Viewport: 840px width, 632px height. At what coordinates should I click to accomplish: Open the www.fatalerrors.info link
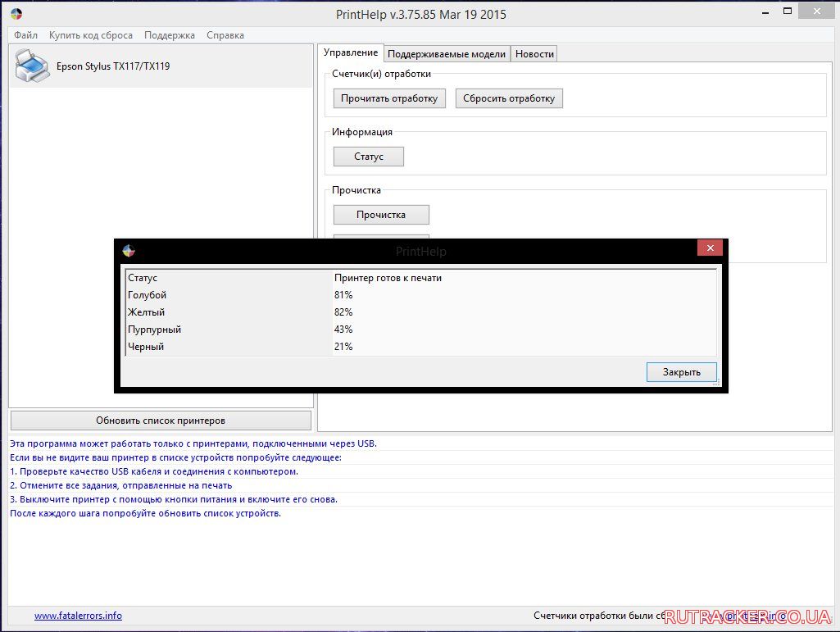point(78,616)
